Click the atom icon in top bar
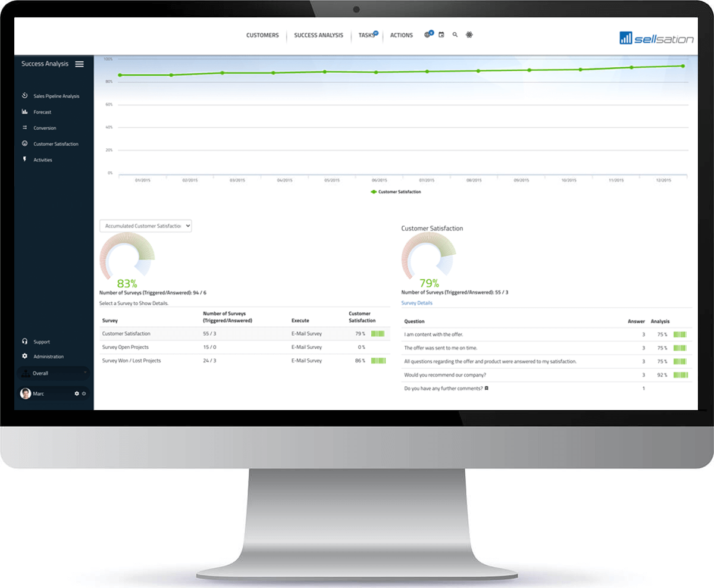Screen dimensions: 714x588 469,35
